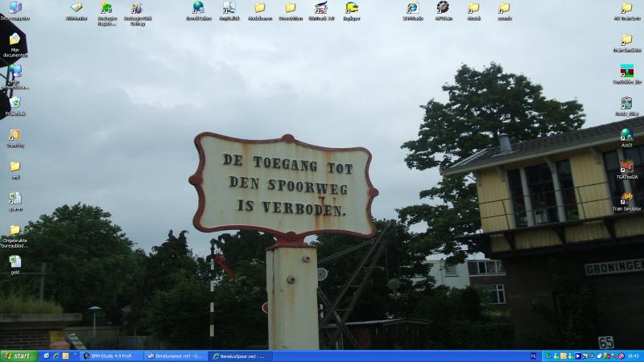
Task: Select the Koploper yellow train shortcut
Action: (352, 11)
